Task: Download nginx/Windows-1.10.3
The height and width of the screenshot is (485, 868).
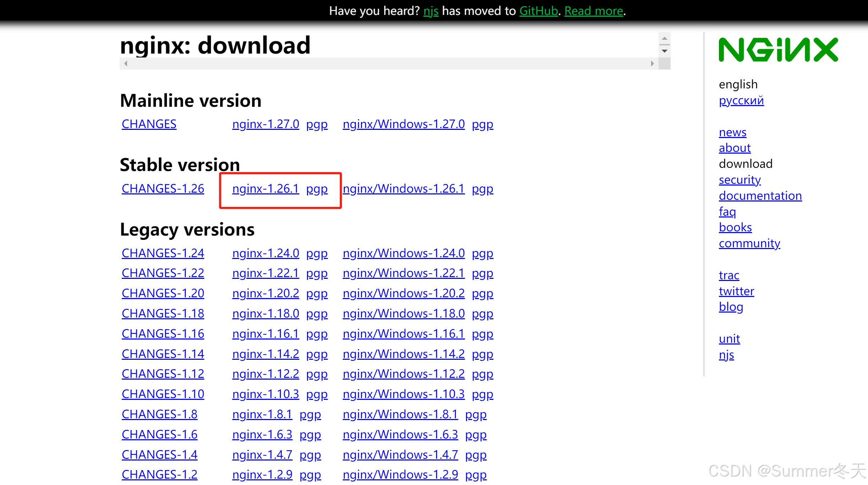Action: pyautogui.click(x=404, y=394)
